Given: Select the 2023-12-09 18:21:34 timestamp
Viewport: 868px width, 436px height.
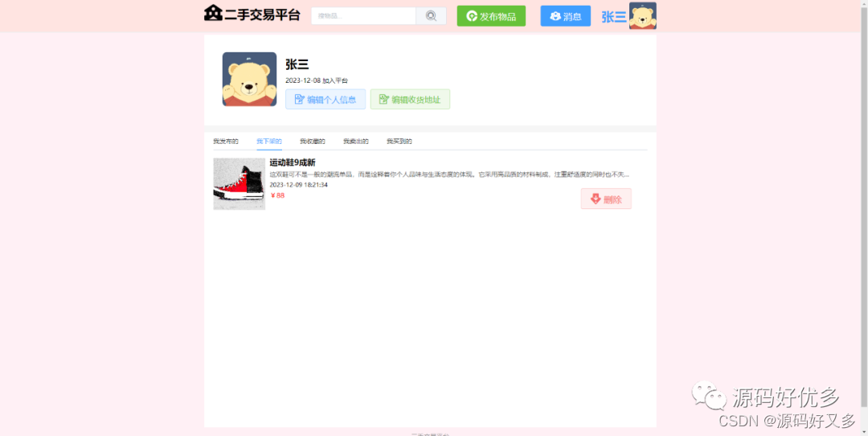Looking at the screenshot, I should coord(298,184).
